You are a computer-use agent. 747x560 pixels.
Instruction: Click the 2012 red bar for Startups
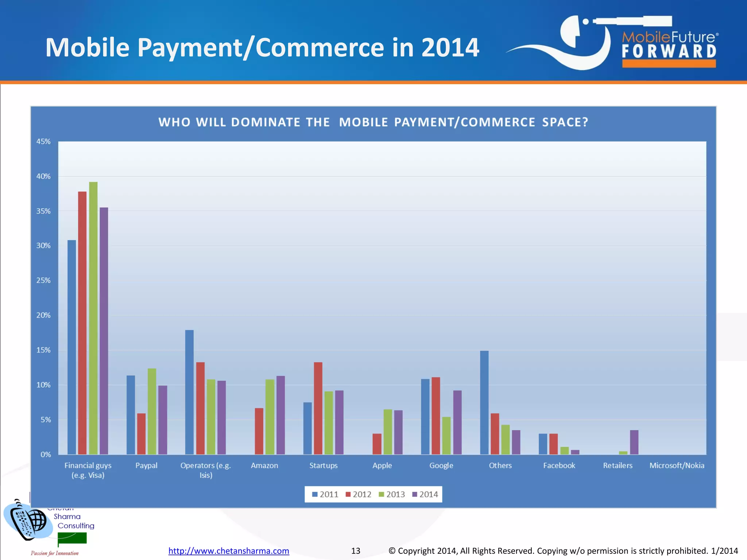tap(318, 408)
